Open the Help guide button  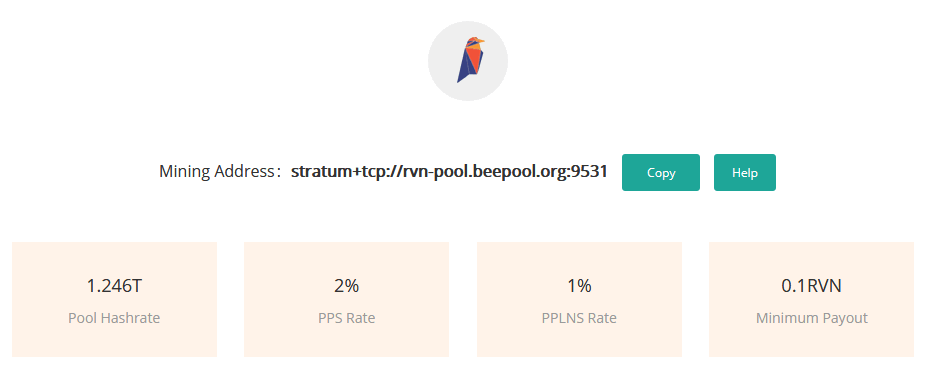tap(745, 172)
